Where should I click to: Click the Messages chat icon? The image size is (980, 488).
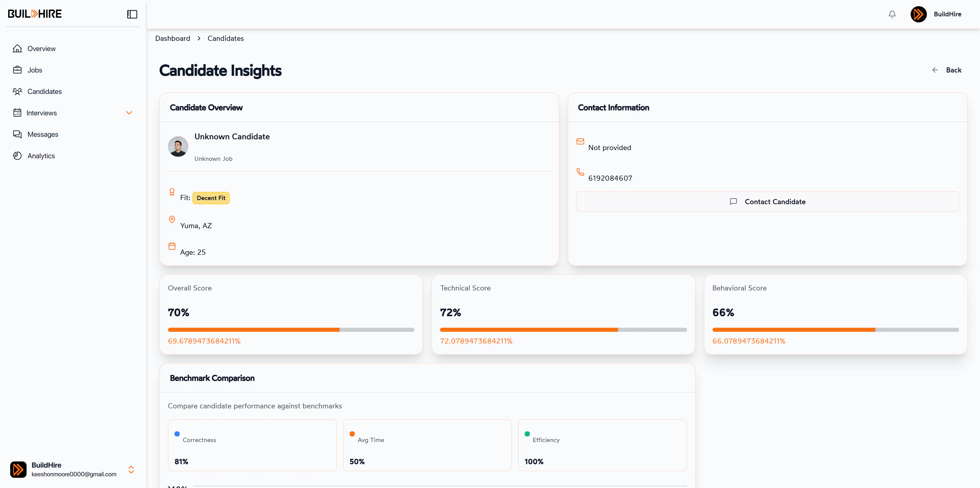(17, 134)
